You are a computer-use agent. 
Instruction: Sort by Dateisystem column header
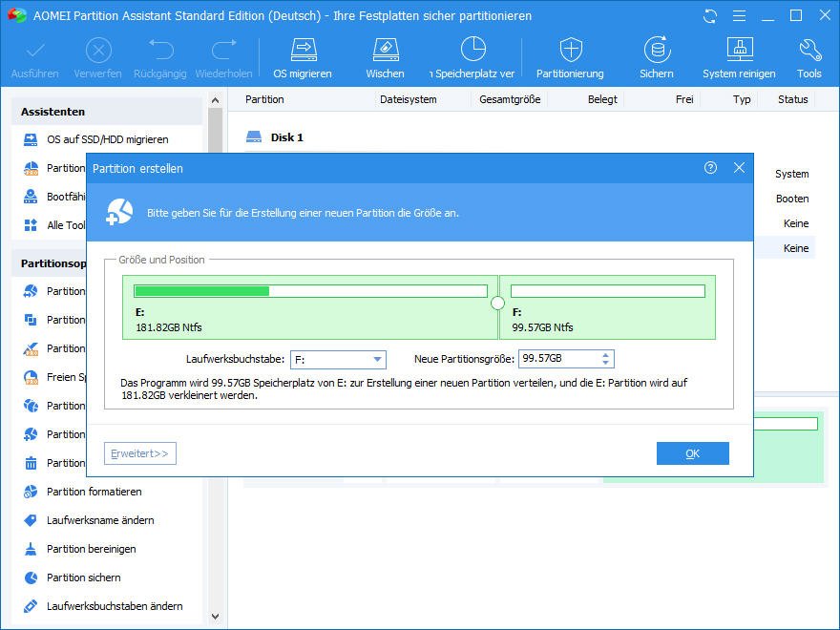coord(409,99)
